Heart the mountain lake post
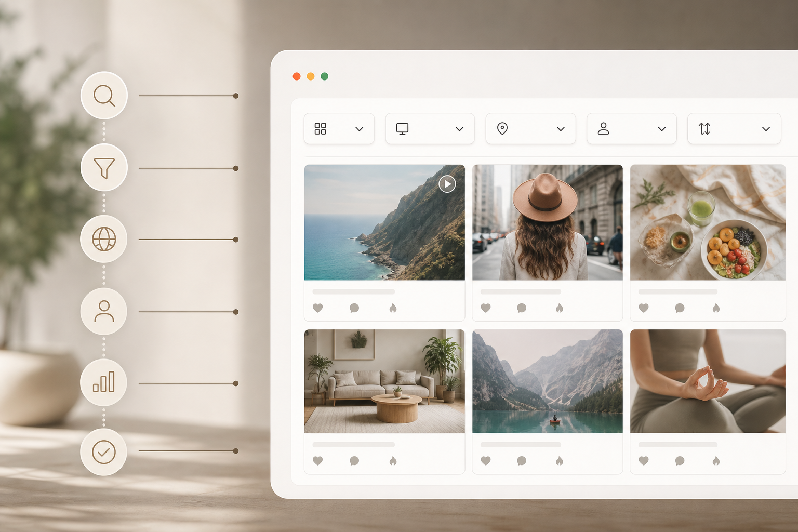This screenshot has width=798, height=532. click(x=486, y=461)
